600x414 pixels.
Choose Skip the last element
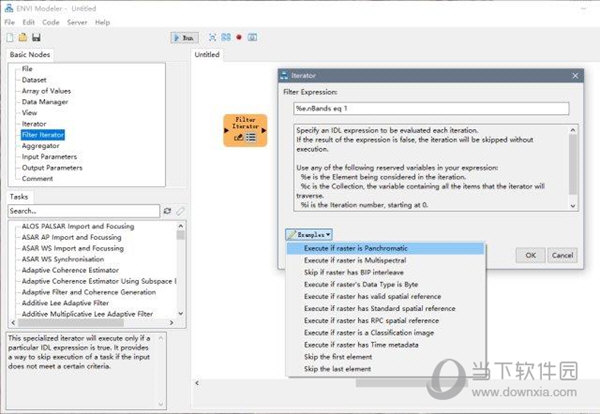tap(386, 369)
